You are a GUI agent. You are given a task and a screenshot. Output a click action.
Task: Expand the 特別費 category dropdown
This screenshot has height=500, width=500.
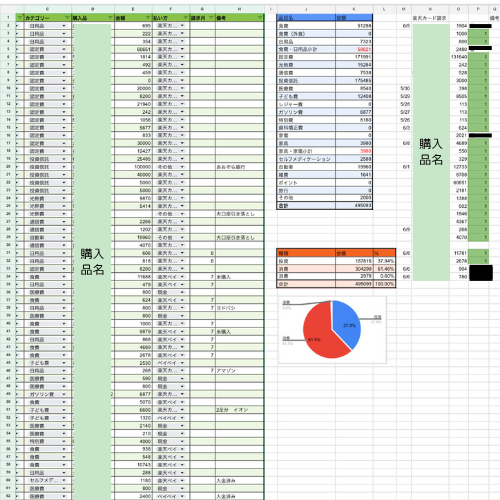(64, 441)
